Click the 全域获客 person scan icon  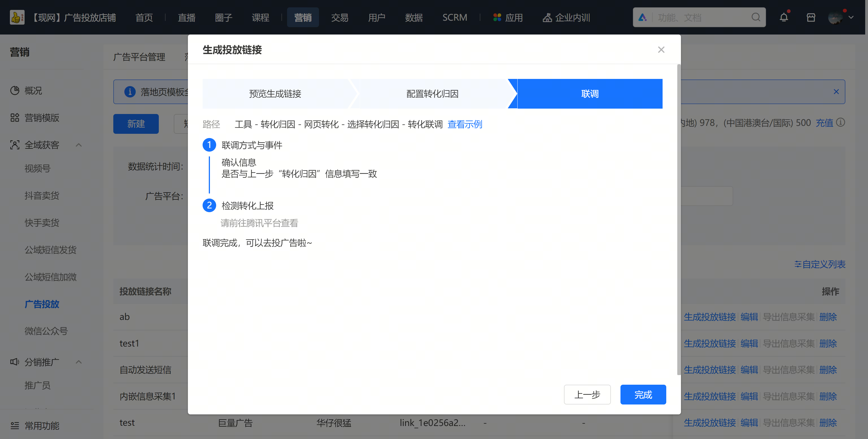click(15, 145)
